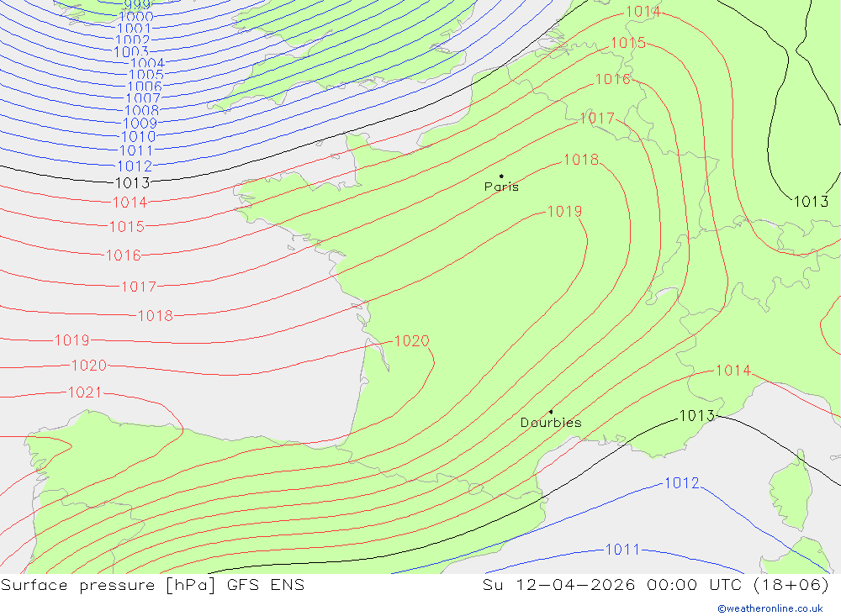Click the 1020 label at the French Atlantic coast
This screenshot has width=841, height=616.
(412, 341)
